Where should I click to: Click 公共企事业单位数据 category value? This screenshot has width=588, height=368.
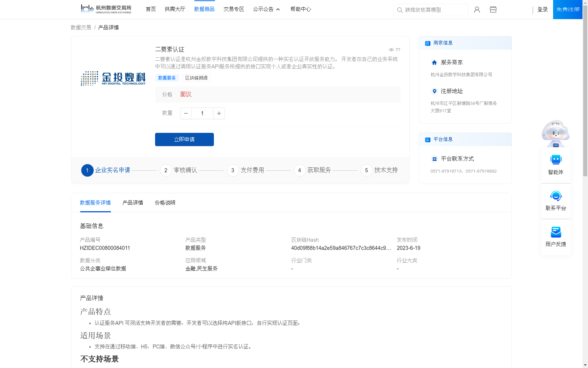[103, 269]
